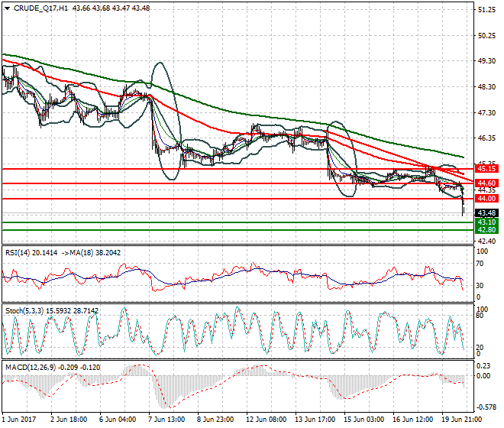Click the 51.25 price scale value
This screenshot has width=504, height=428.
pyautogui.click(x=486, y=10)
